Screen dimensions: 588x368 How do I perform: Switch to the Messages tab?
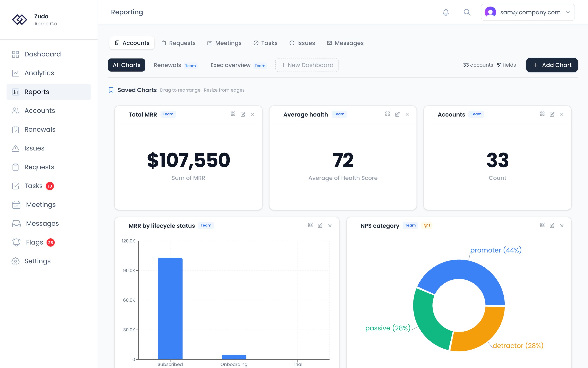345,43
